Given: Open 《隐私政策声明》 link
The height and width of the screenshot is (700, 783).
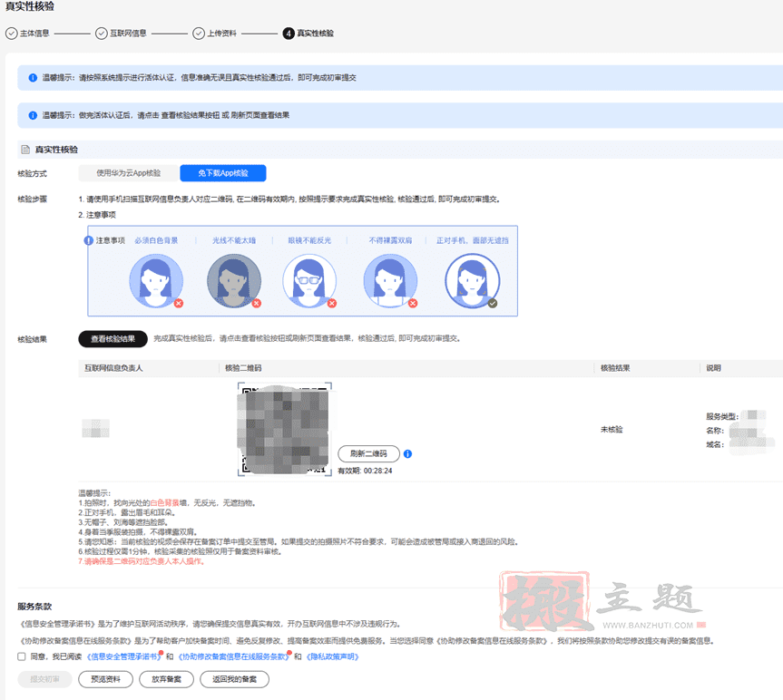Looking at the screenshot, I should click(x=333, y=656).
